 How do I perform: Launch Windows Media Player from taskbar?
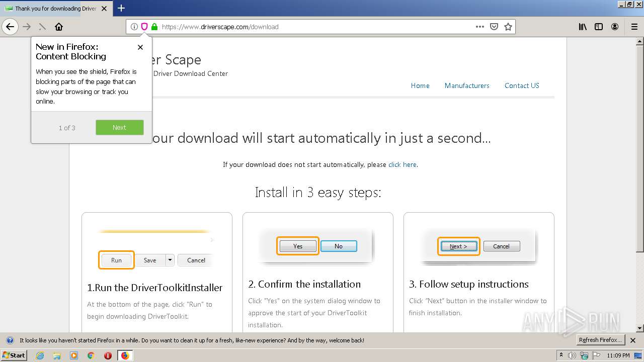click(x=74, y=355)
